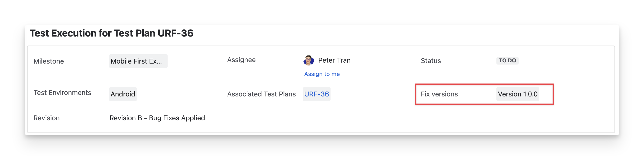Click the Fix versions field label
The height and width of the screenshot is (160, 644).
click(439, 94)
